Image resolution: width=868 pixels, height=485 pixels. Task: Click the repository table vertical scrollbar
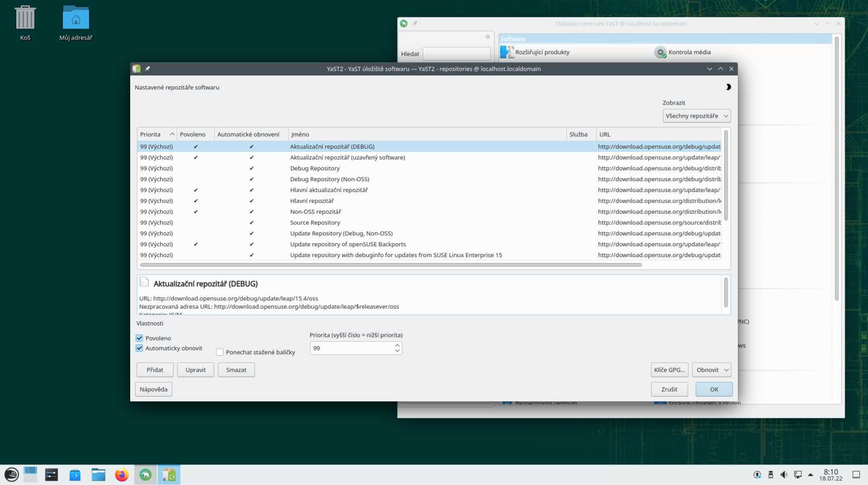pos(726,175)
